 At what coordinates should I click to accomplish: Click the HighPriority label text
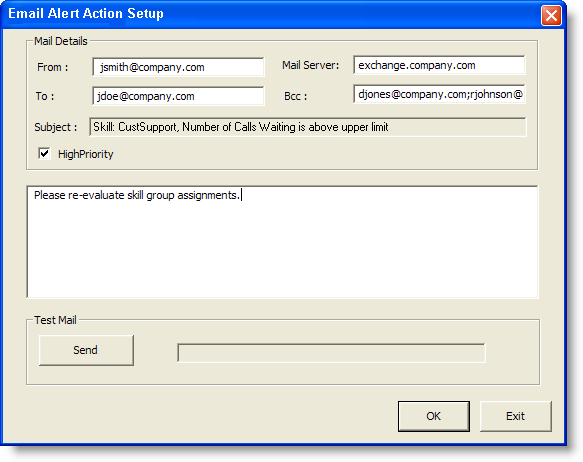[x=86, y=154]
